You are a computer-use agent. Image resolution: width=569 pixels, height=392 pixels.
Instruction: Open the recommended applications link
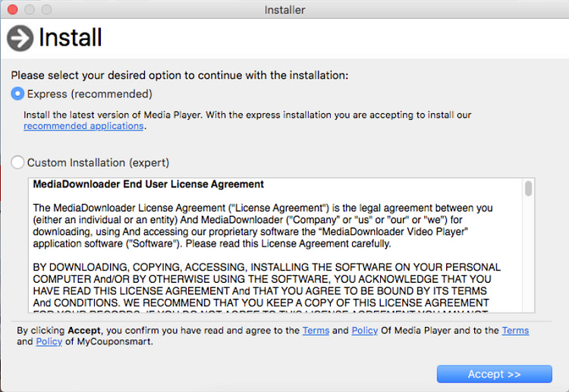(83, 126)
